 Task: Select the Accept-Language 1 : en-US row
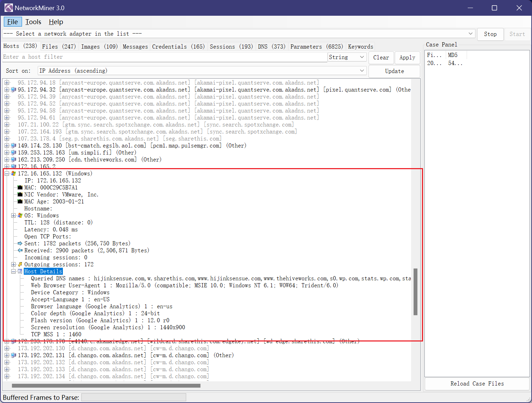click(x=70, y=299)
